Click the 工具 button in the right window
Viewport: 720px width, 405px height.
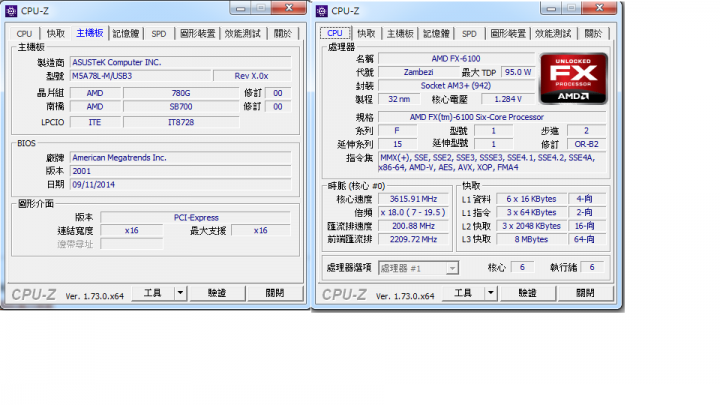pyautogui.click(x=463, y=293)
